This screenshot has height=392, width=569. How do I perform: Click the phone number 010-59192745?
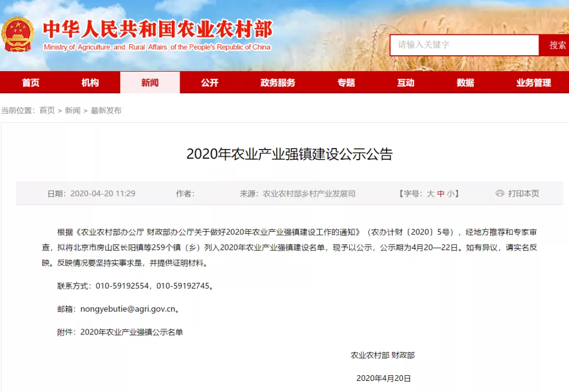coord(183,286)
